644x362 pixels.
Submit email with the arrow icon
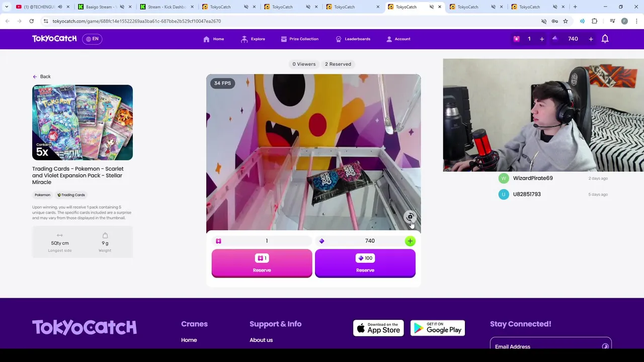tap(605, 346)
